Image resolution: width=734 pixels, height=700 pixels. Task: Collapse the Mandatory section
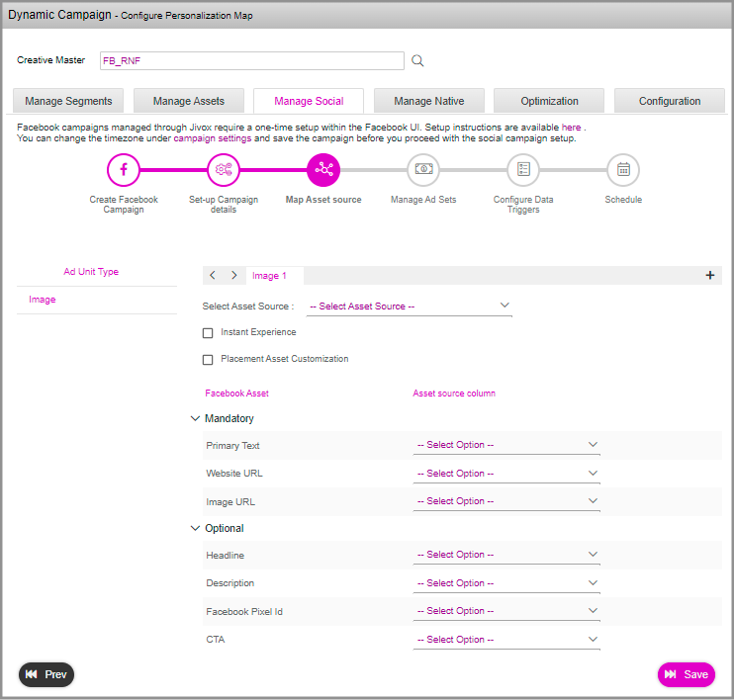[195, 419]
